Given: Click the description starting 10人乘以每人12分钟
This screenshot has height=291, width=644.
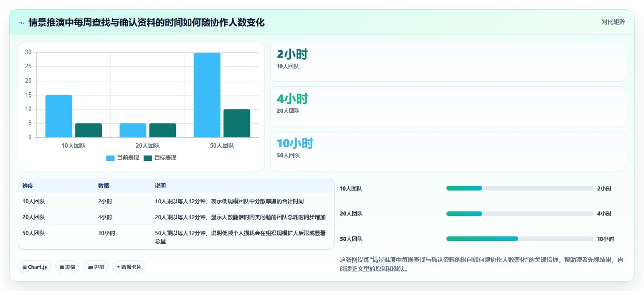Looking at the screenshot, I should tap(229, 201).
